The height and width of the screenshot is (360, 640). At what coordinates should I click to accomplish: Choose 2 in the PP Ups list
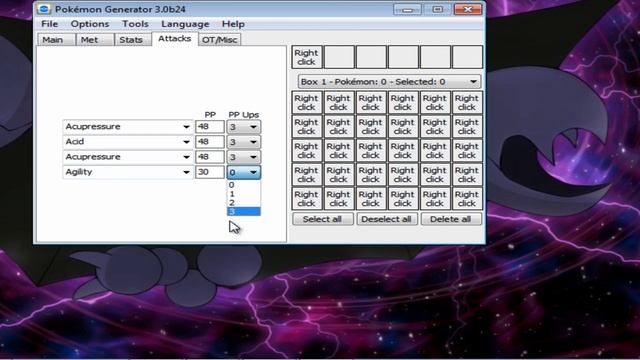(x=244, y=203)
